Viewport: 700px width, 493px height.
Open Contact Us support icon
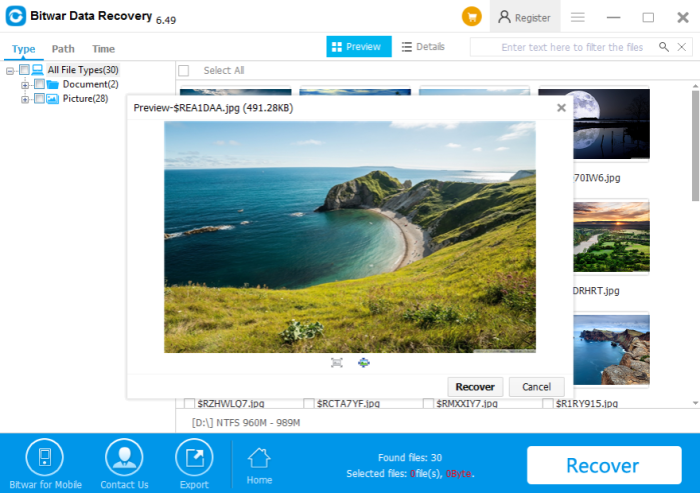pos(124,458)
